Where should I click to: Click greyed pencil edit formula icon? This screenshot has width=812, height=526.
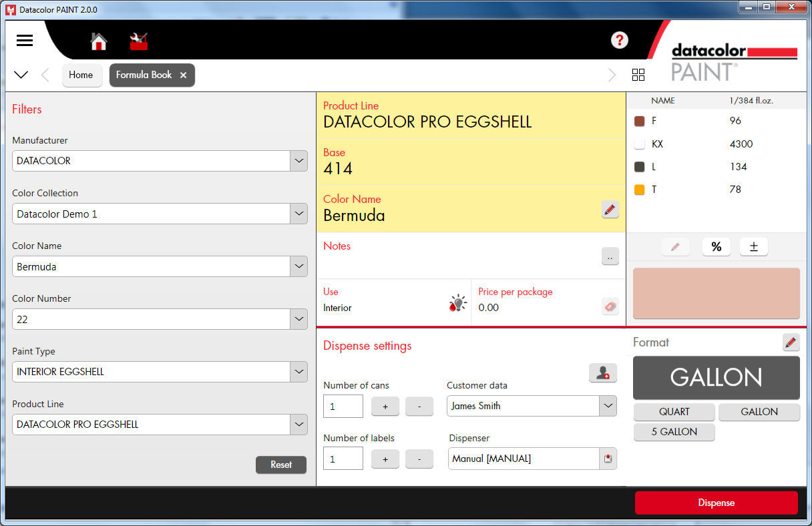tap(675, 247)
